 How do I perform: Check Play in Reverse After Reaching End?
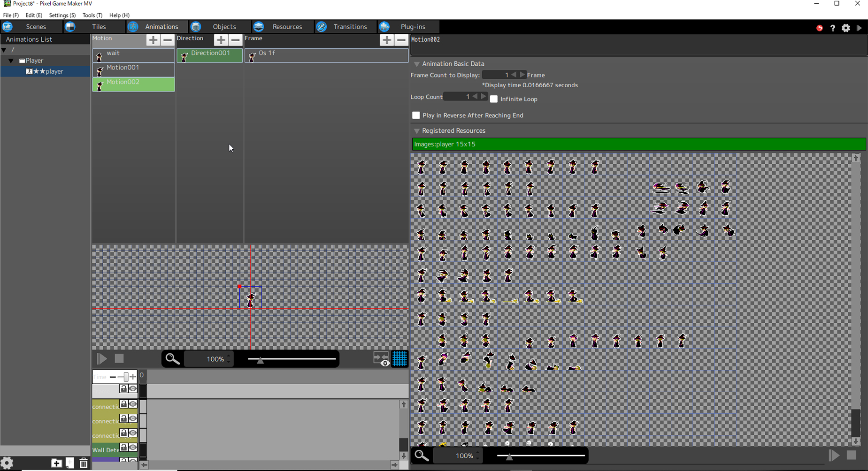coord(416,115)
